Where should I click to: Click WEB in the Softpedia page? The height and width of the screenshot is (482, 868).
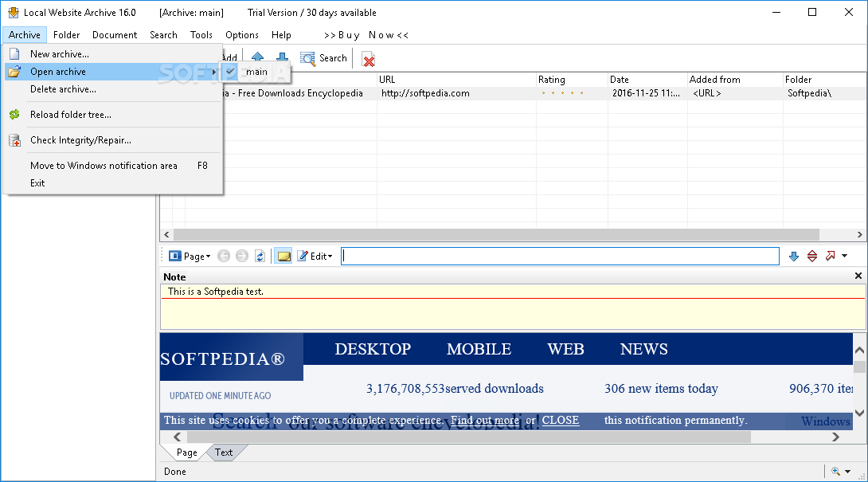pos(565,349)
